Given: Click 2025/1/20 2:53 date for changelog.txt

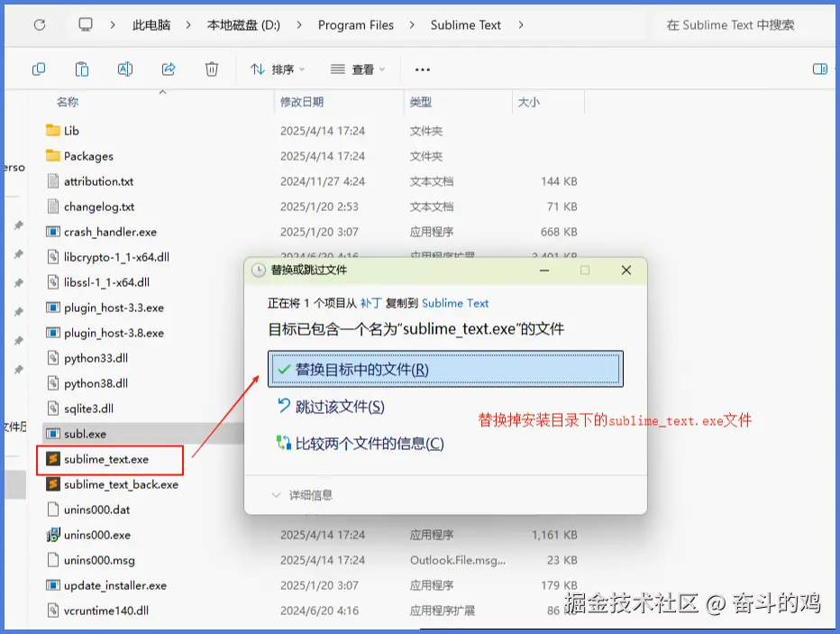Looking at the screenshot, I should 319,207.
